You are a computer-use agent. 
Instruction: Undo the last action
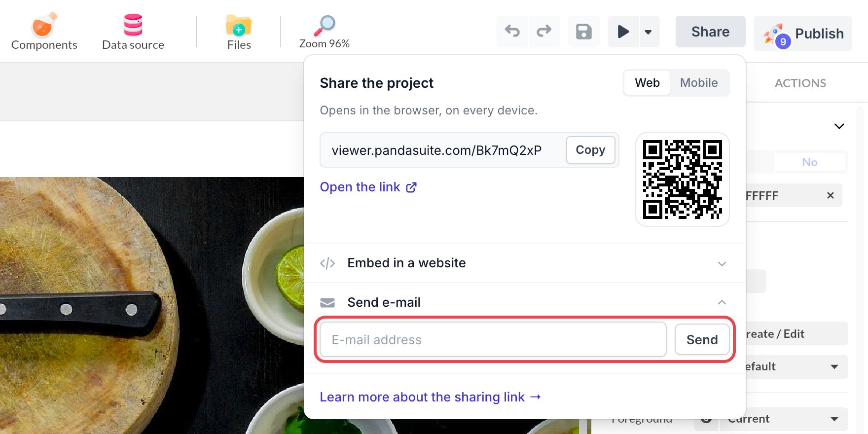coord(512,32)
